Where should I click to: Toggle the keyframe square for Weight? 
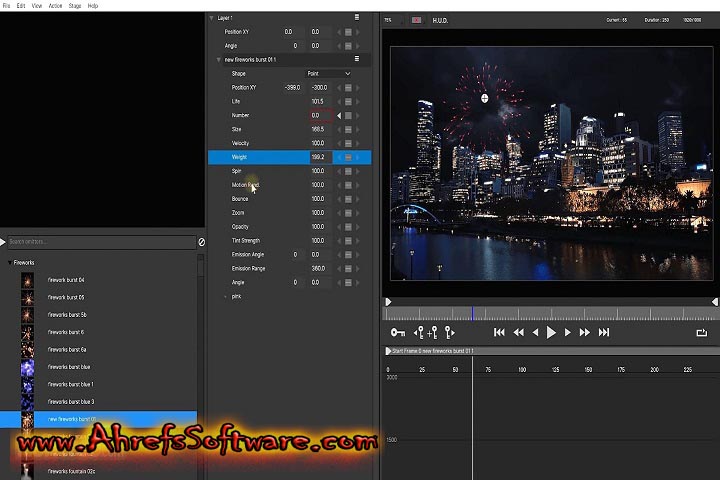pyautogui.click(x=348, y=157)
